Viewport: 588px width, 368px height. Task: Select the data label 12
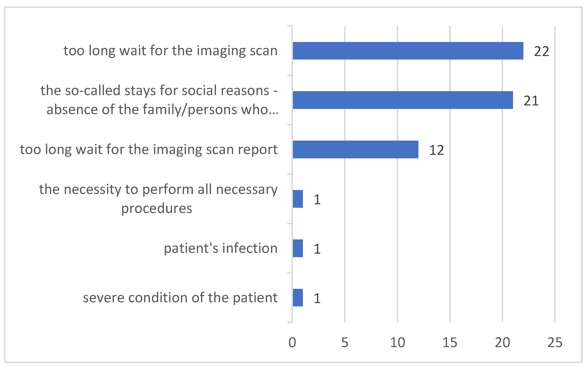(x=436, y=150)
